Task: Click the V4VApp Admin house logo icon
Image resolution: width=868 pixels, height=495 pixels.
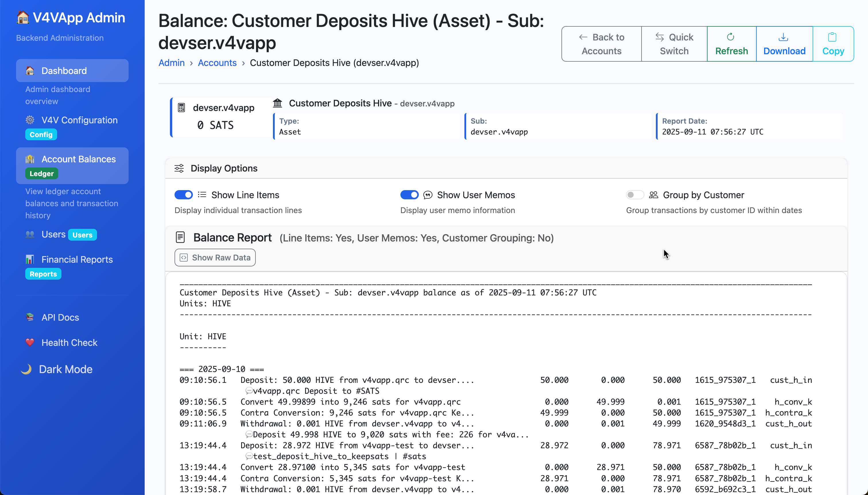Action: click(23, 17)
